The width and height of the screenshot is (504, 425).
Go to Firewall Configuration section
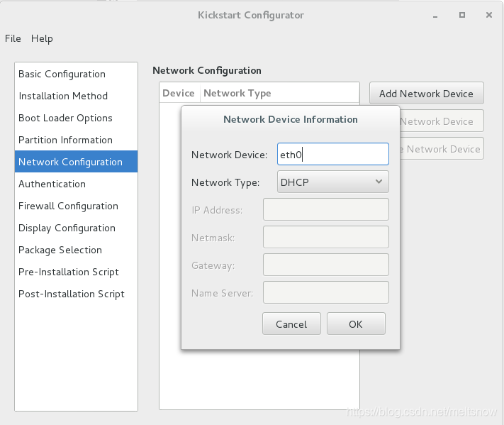76,206
